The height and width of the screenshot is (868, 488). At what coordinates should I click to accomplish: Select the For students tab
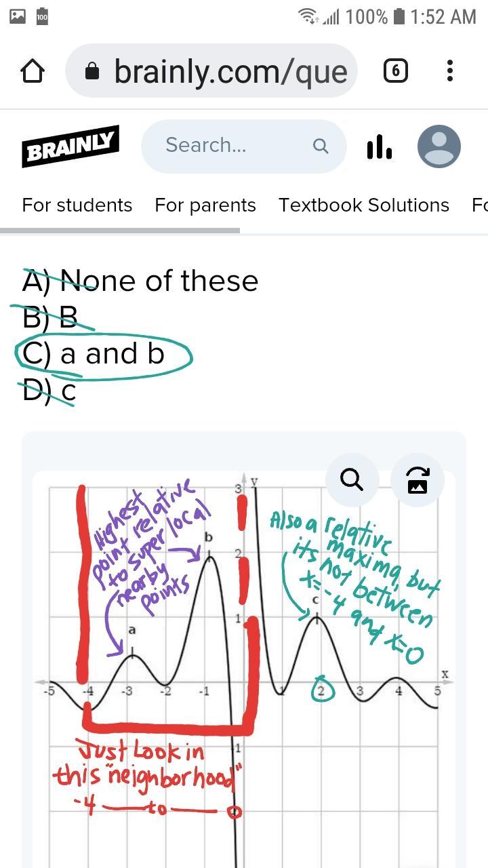[x=77, y=205]
